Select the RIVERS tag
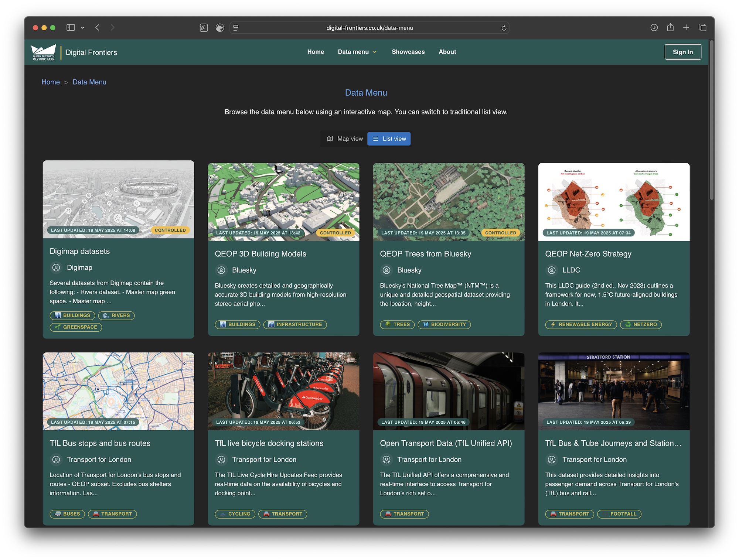Image resolution: width=739 pixels, height=560 pixels. click(x=116, y=315)
